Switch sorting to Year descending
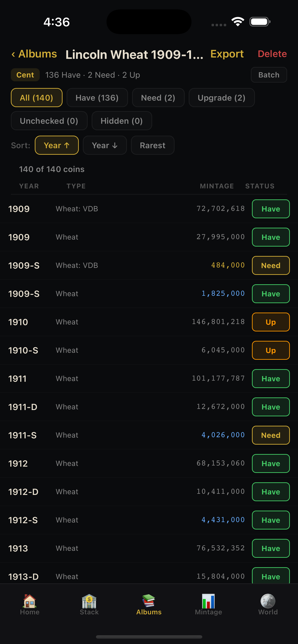The image size is (298, 644). 105,145
